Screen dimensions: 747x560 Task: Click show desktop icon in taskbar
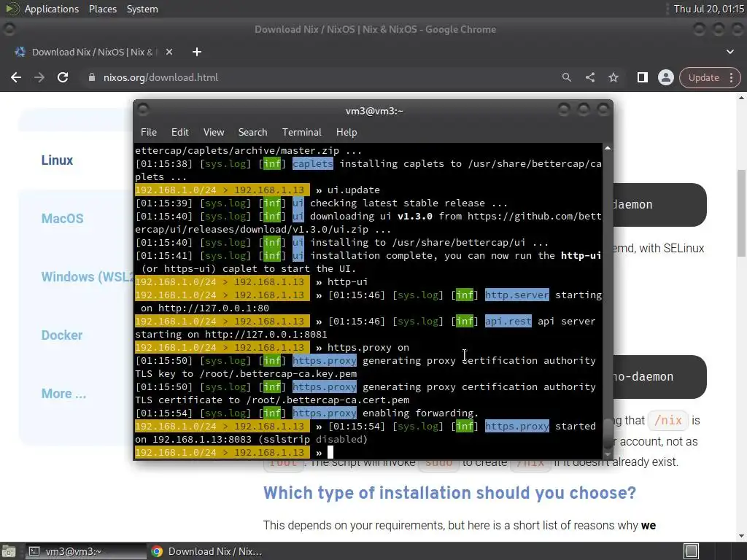[x=9, y=551]
